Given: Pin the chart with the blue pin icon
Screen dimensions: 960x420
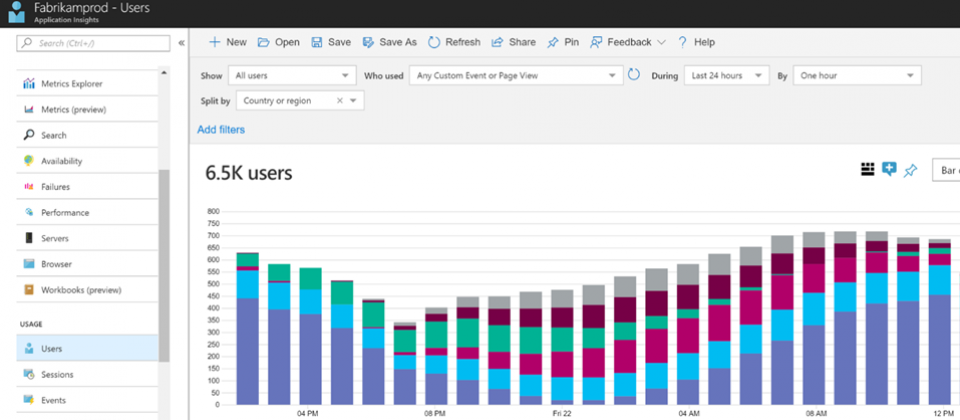Looking at the screenshot, I should click(x=910, y=171).
